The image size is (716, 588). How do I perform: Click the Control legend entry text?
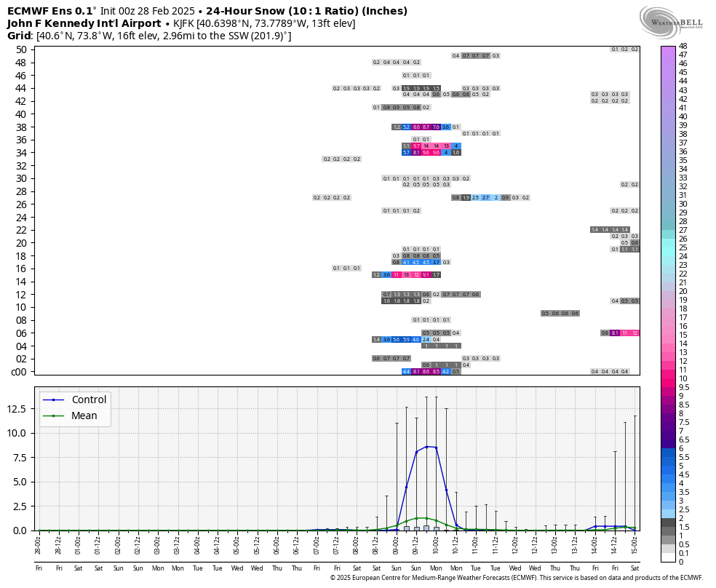[89, 400]
